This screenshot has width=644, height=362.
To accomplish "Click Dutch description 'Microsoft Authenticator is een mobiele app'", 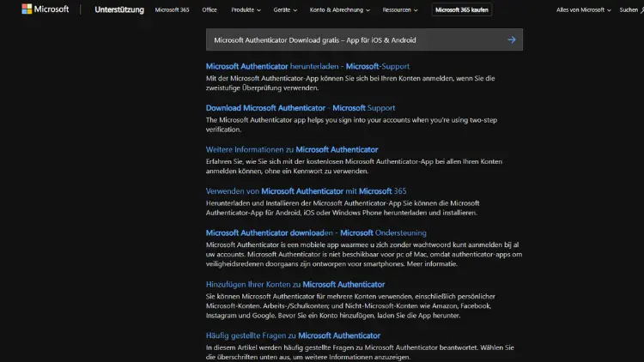I will [364, 254].
